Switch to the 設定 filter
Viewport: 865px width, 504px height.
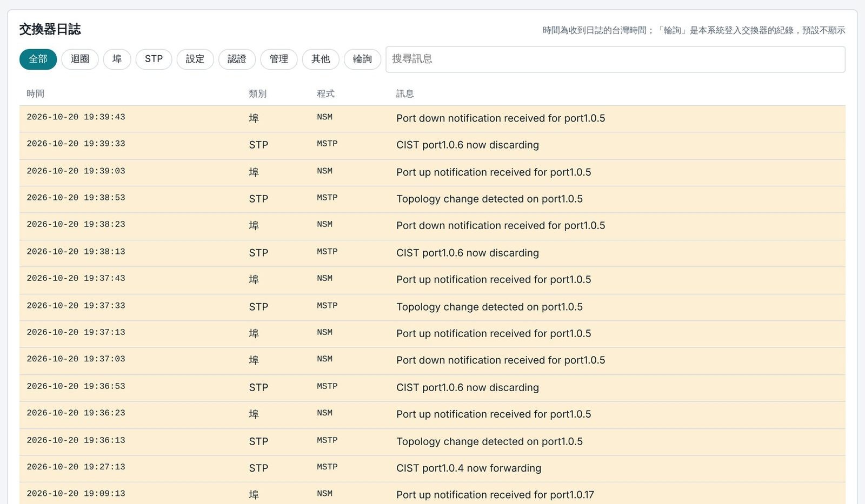195,59
